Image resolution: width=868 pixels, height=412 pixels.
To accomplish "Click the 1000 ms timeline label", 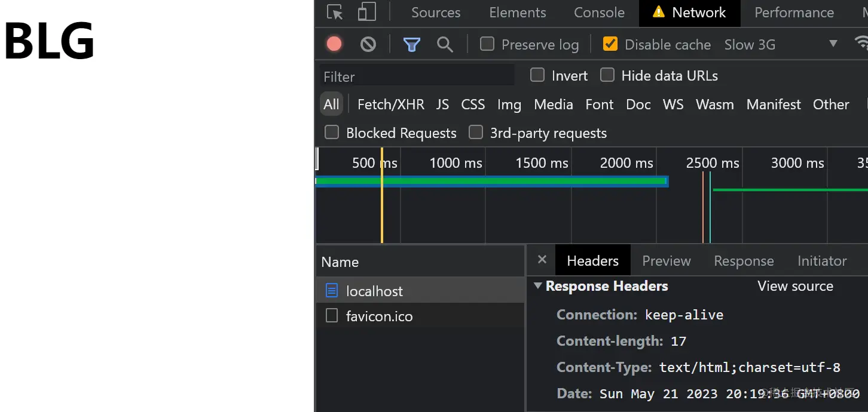I will coord(456,163).
